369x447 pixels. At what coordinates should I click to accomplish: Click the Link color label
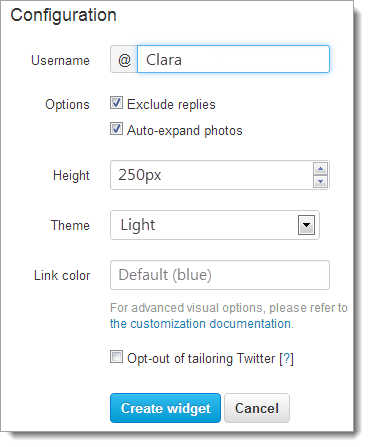62,276
